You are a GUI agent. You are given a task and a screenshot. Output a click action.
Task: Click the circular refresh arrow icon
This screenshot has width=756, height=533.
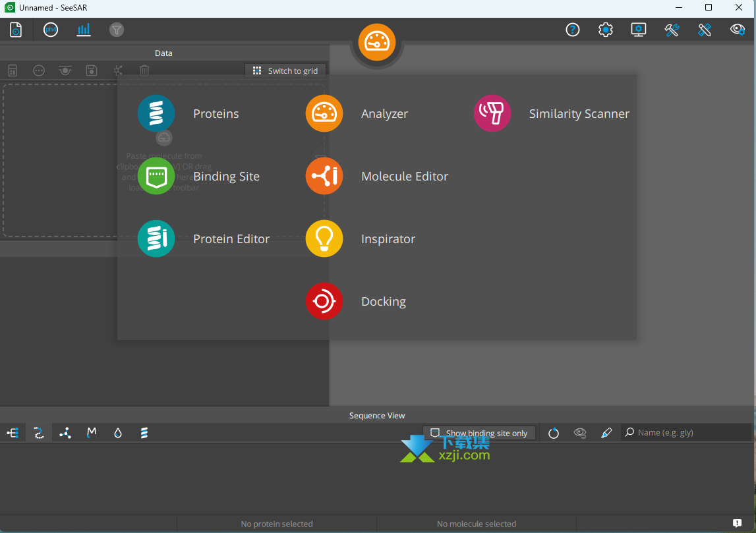tap(554, 433)
